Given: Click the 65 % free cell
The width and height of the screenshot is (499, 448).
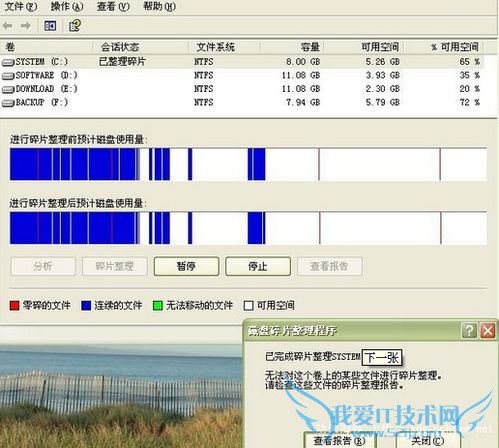Looking at the screenshot, I should coord(470,62).
